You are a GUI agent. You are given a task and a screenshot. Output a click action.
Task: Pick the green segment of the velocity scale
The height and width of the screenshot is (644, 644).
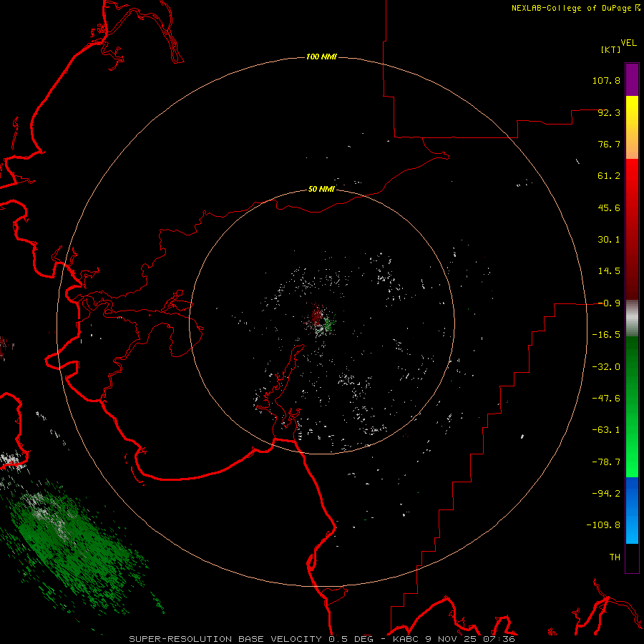[632, 406]
